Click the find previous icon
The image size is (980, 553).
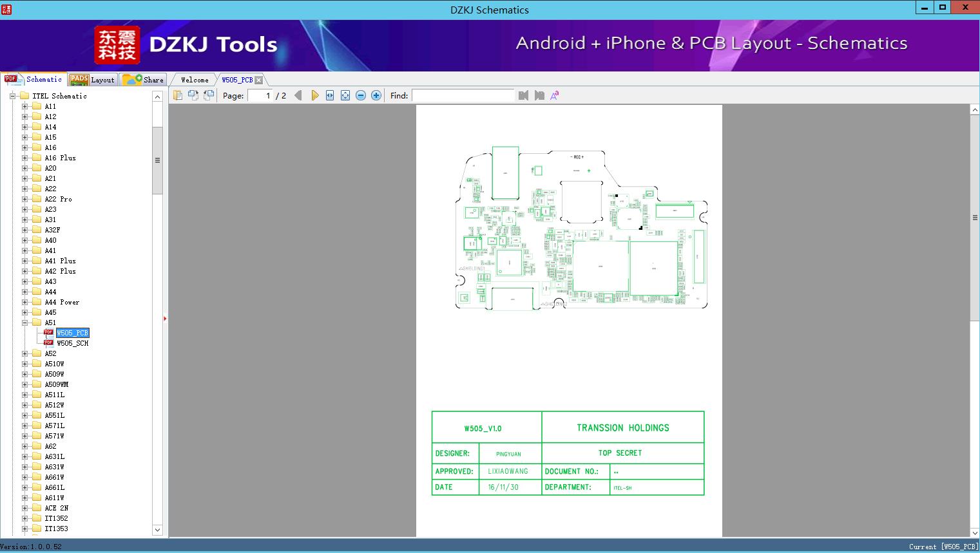523,95
